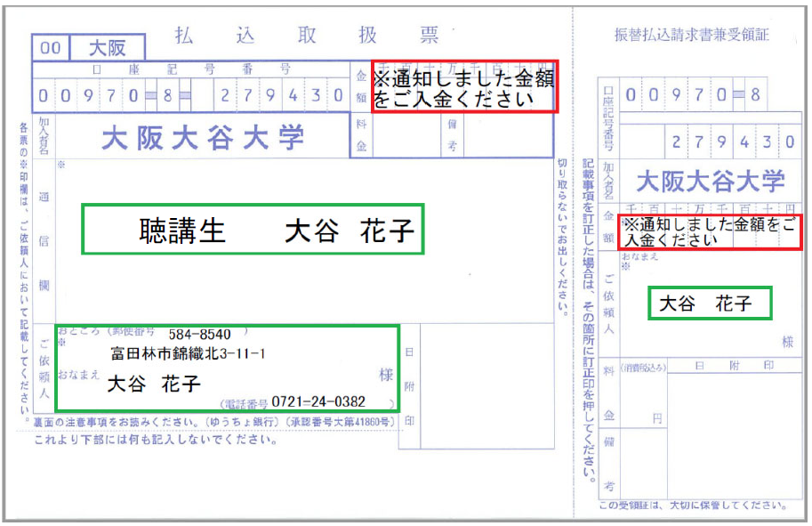Click the red amount notice on left slip
The width and height of the screenshot is (812, 526).
point(463,88)
